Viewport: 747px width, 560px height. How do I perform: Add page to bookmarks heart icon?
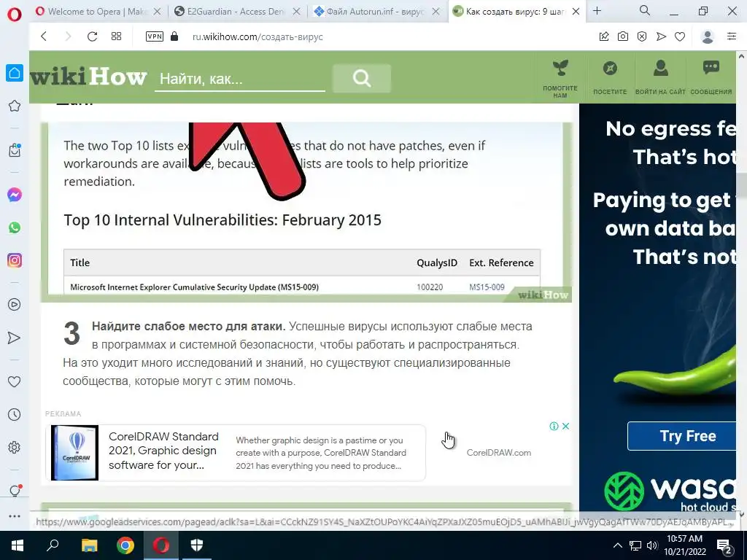click(680, 36)
